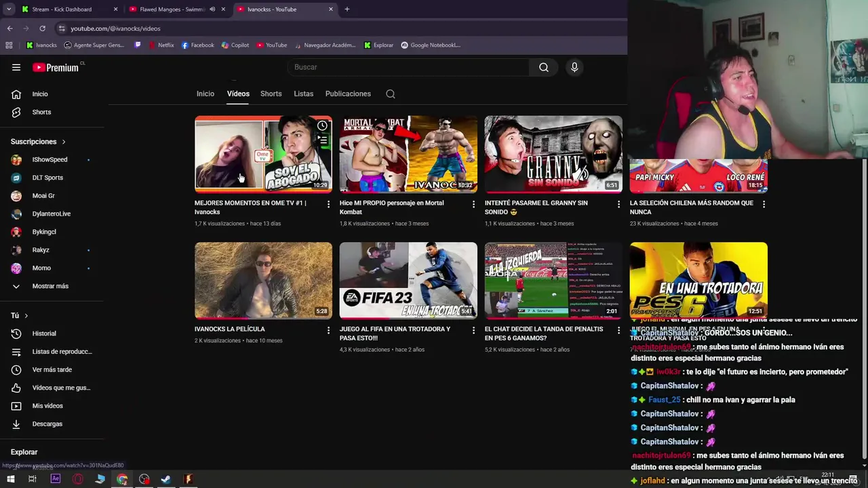
Task: Search within the channel using magnifier icon
Action: [391, 94]
